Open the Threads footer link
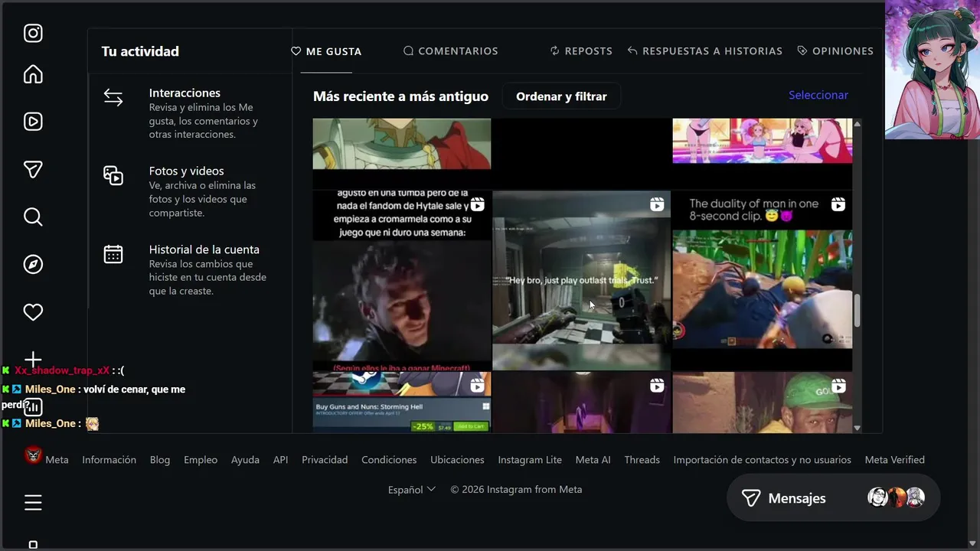The width and height of the screenshot is (980, 551). [x=642, y=460]
